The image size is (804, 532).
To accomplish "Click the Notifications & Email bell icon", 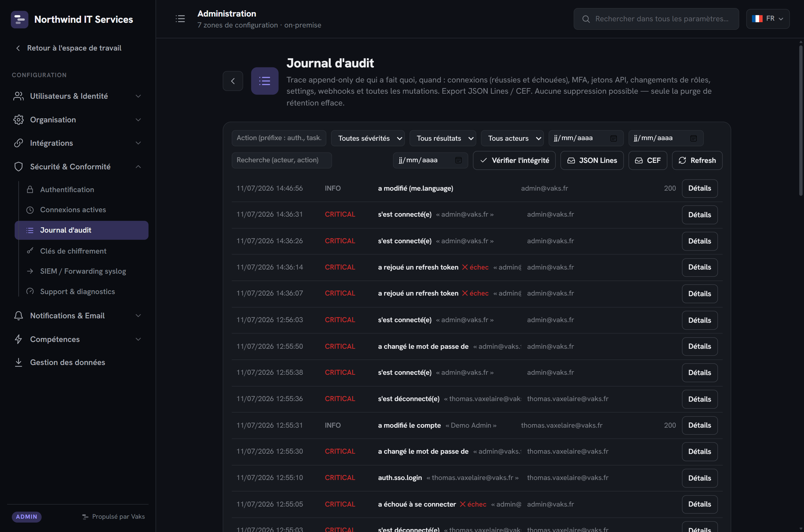I will [x=19, y=316].
